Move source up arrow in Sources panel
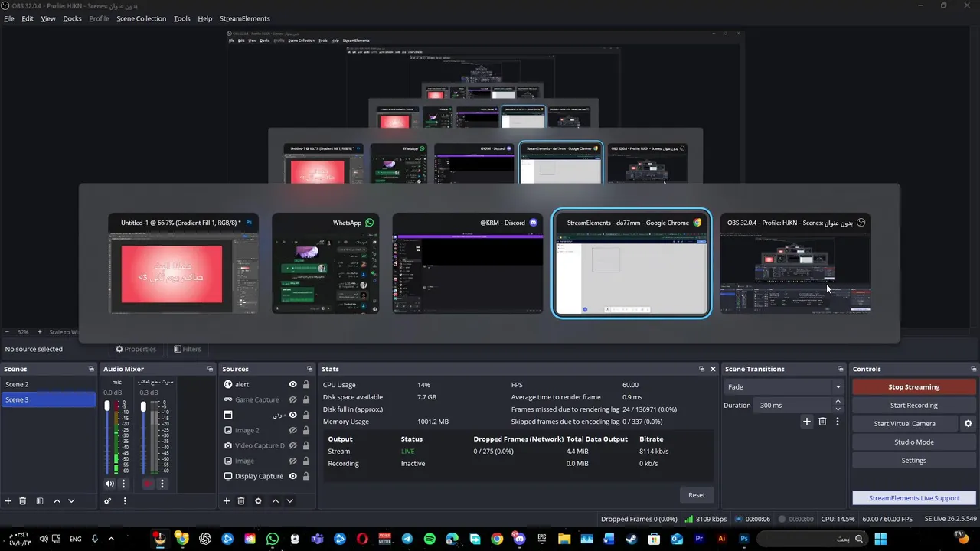980x551 pixels. coord(276,501)
